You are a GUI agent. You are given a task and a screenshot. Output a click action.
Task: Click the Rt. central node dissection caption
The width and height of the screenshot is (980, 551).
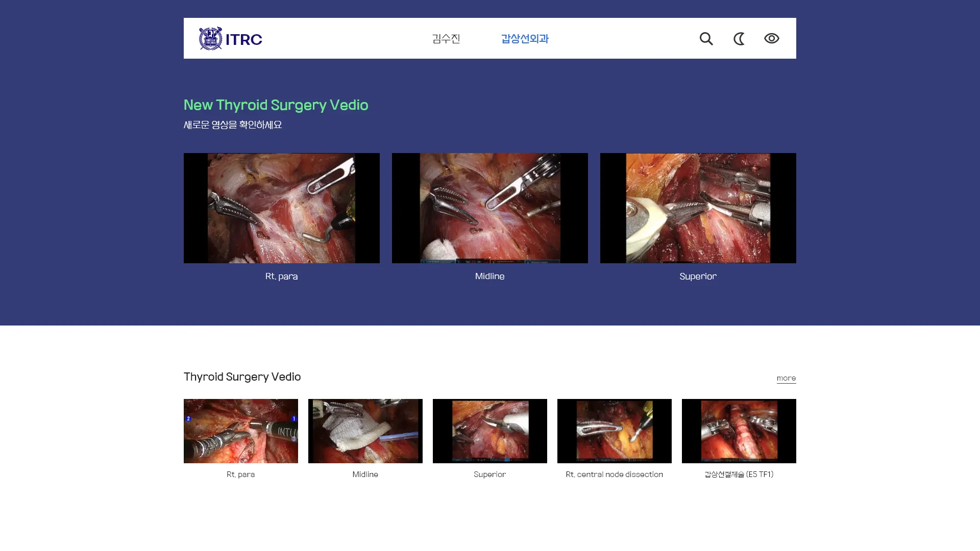614,474
